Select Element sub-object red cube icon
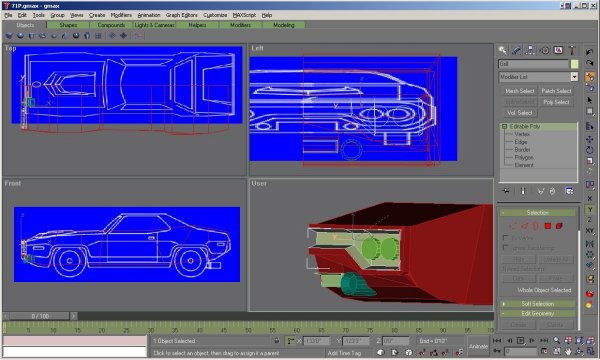The height and width of the screenshot is (360, 600). pyautogui.click(x=559, y=226)
